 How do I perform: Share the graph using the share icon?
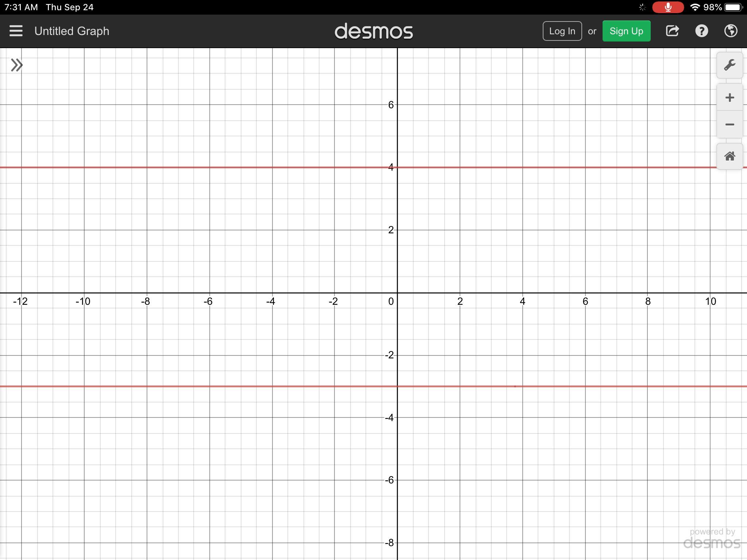pyautogui.click(x=672, y=31)
